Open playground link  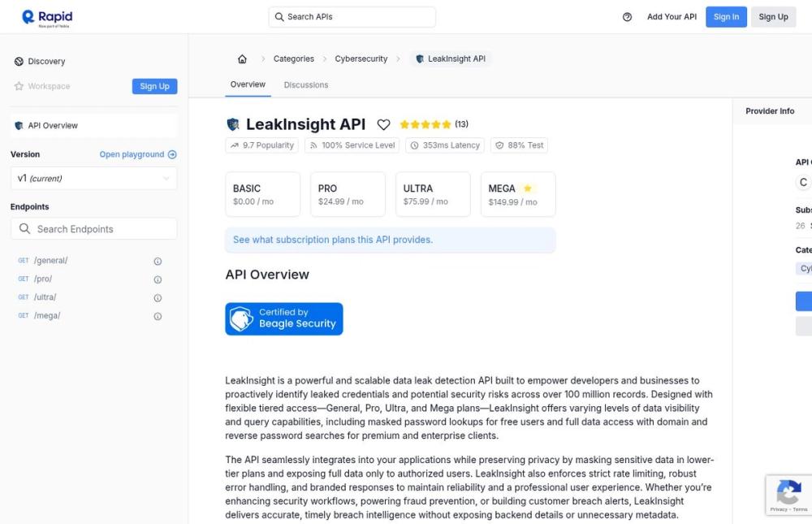click(138, 154)
